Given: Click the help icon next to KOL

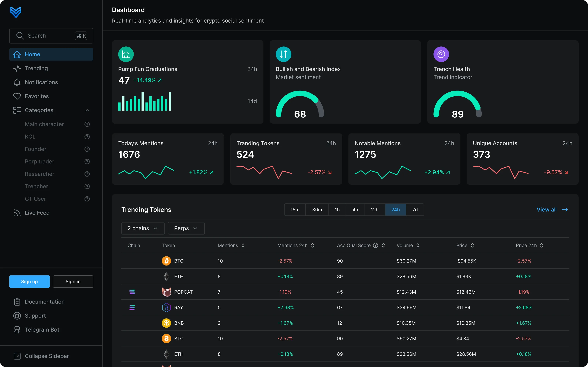Looking at the screenshot, I should [87, 137].
